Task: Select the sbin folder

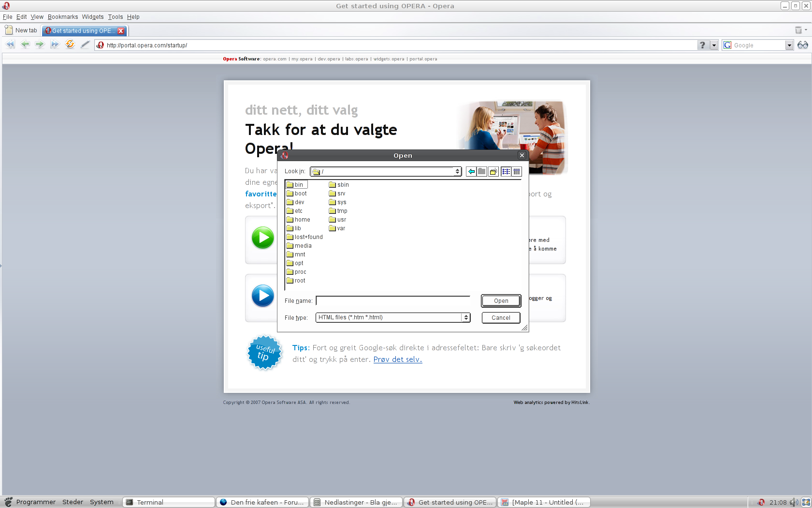Action: [x=339, y=185]
